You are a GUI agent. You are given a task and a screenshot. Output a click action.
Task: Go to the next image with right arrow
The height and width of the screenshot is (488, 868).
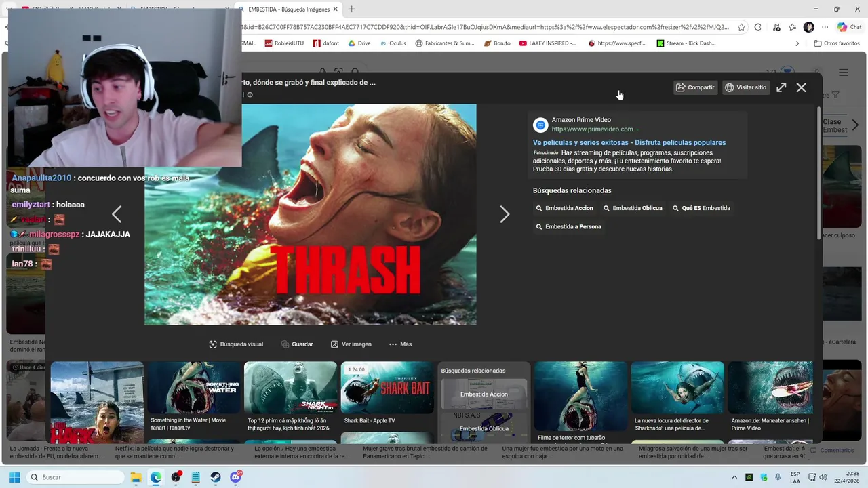click(x=505, y=214)
